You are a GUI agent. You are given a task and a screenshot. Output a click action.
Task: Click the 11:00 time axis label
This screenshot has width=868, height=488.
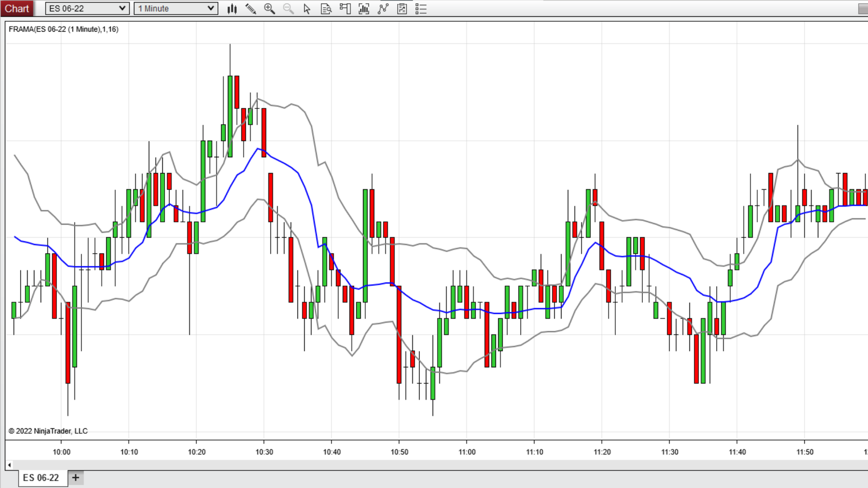467,452
